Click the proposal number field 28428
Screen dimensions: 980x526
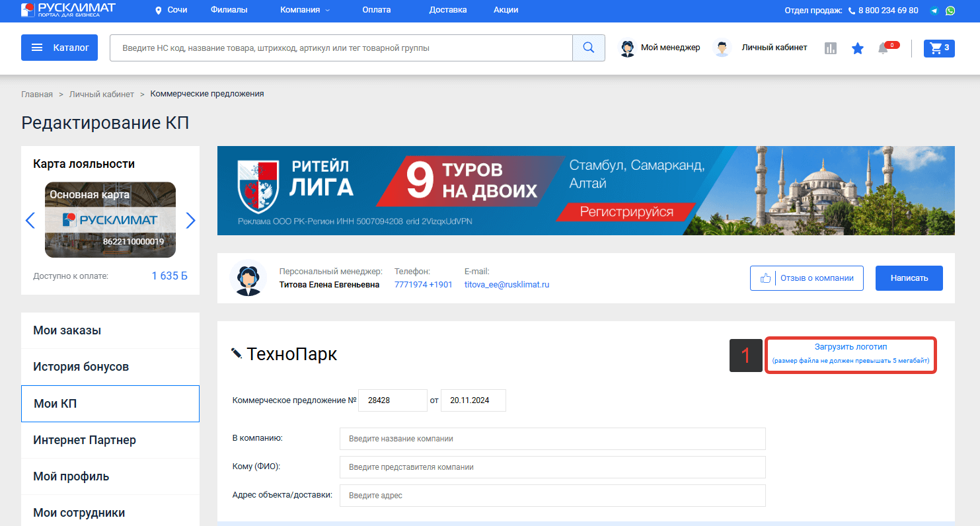tap(393, 400)
